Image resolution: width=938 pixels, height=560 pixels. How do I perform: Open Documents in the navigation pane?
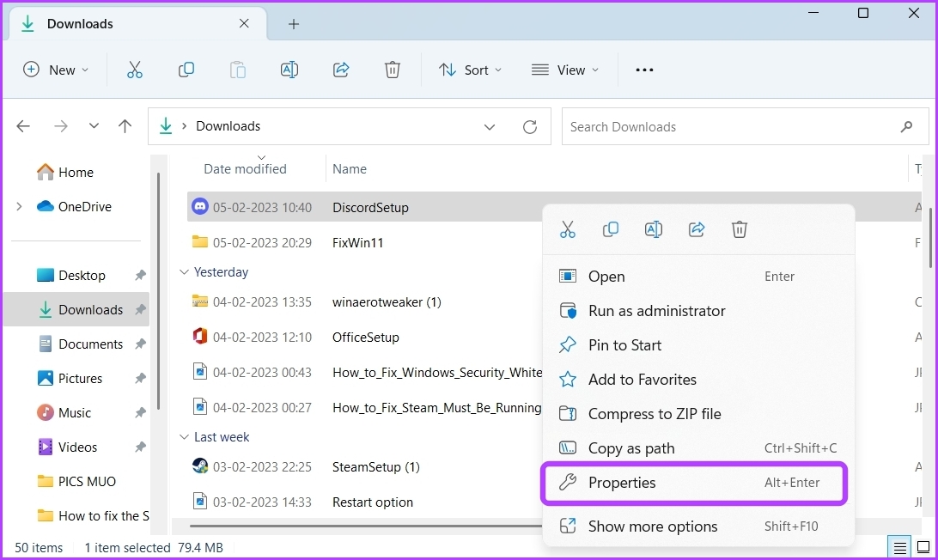click(x=80, y=344)
